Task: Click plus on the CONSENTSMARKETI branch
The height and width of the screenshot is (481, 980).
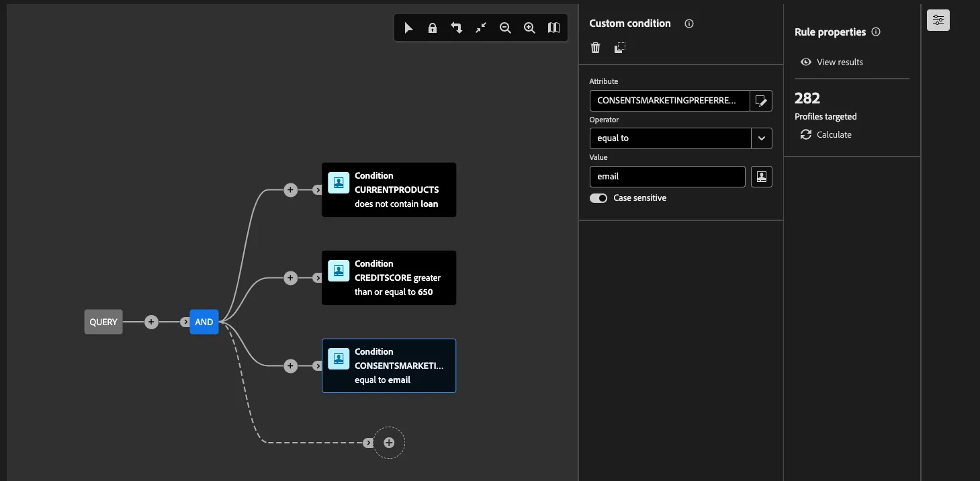Action: 290,366
